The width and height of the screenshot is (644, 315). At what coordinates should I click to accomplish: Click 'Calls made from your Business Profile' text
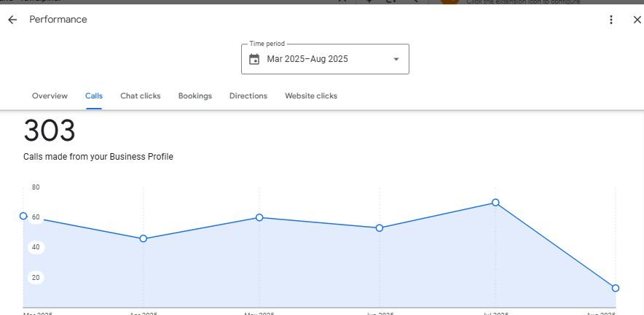point(98,157)
